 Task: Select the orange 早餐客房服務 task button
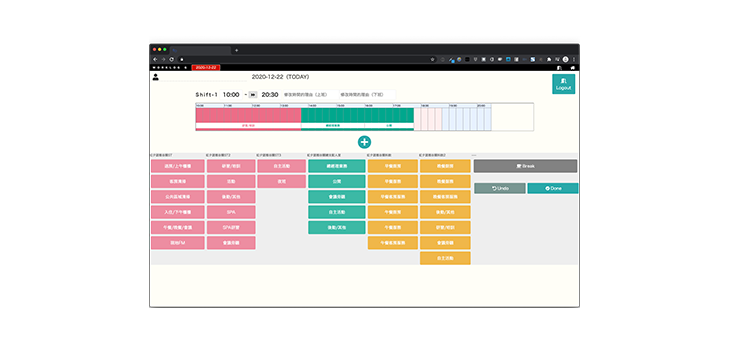coord(392,197)
